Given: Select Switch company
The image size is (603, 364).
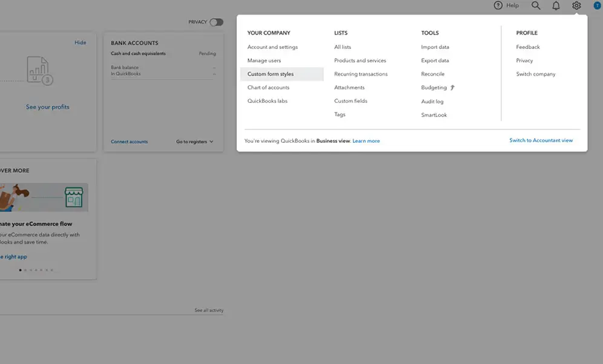Looking at the screenshot, I should coord(536,74).
